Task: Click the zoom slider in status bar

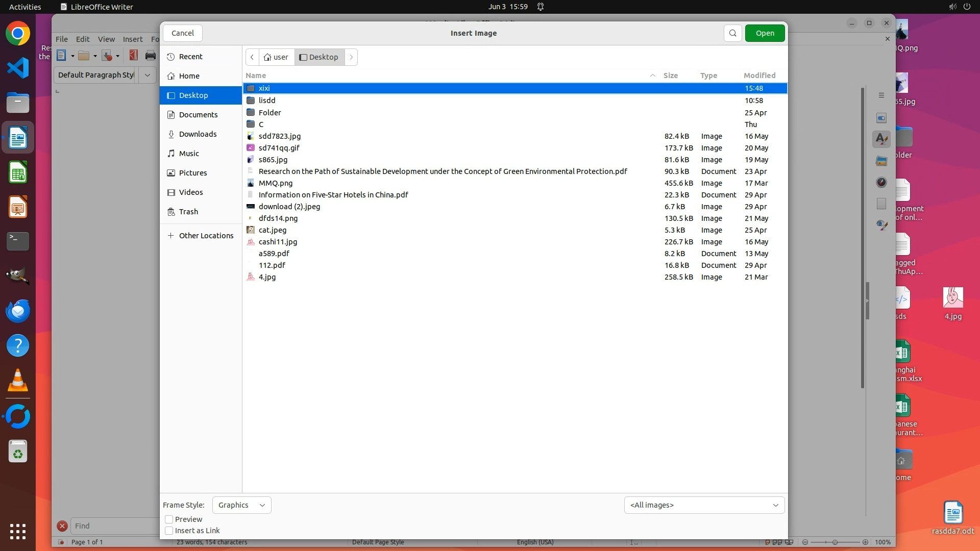Action: point(835,542)
